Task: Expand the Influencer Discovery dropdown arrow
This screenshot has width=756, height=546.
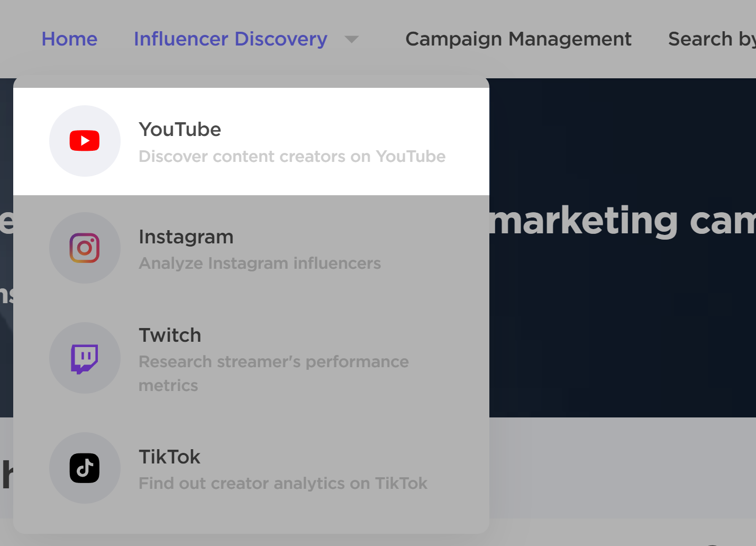Action: 352,39
